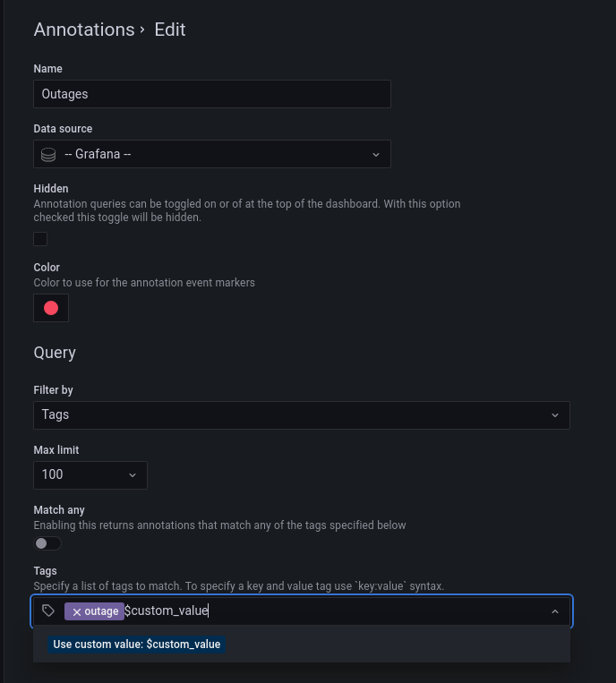
Task: Open the Grafana data source dropdown
Action: (x=212, y=155)
